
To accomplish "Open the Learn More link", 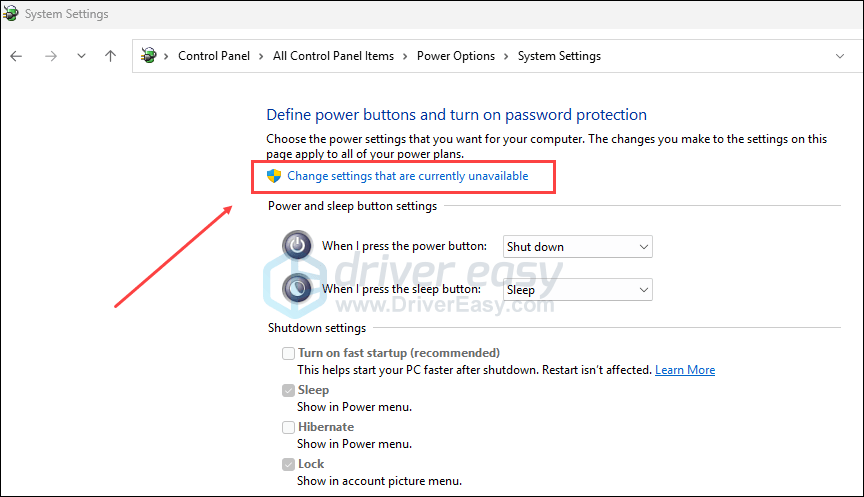I will [x=685, y=370].
